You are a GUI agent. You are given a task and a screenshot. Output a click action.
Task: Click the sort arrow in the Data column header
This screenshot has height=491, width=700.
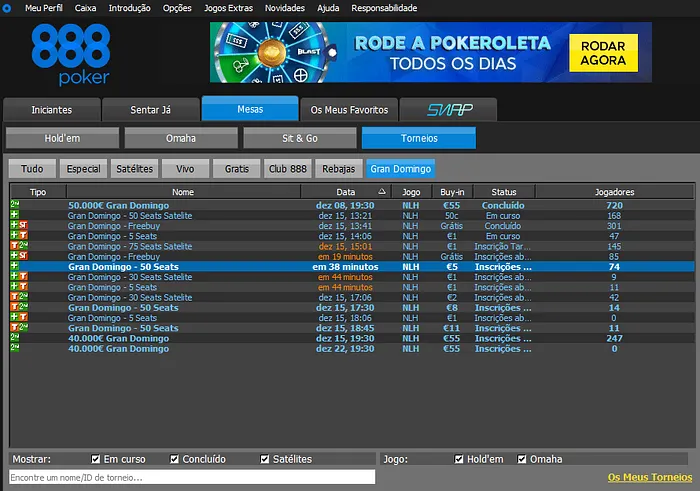point(382,191)
